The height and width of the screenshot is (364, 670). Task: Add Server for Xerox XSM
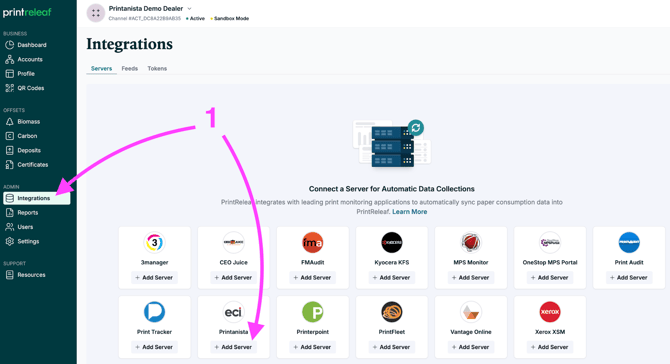tap(550, 347)
